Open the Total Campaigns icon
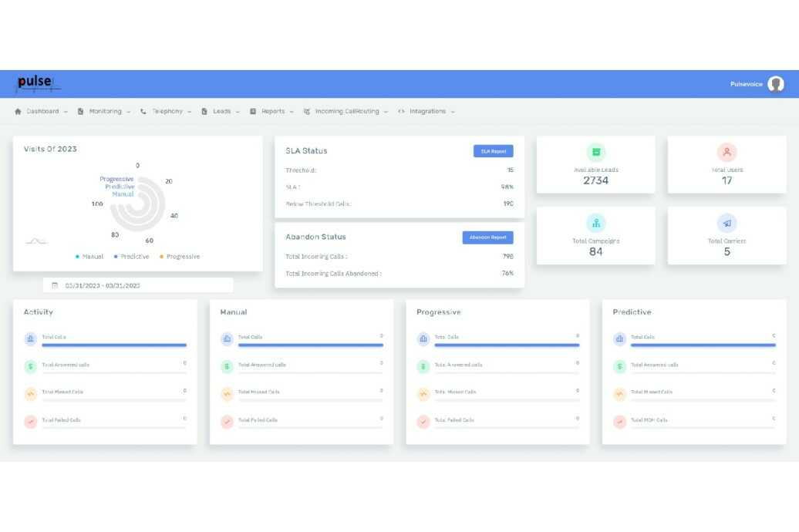The height and width of the screenshot is (532, 799). (x=595, y=224)
